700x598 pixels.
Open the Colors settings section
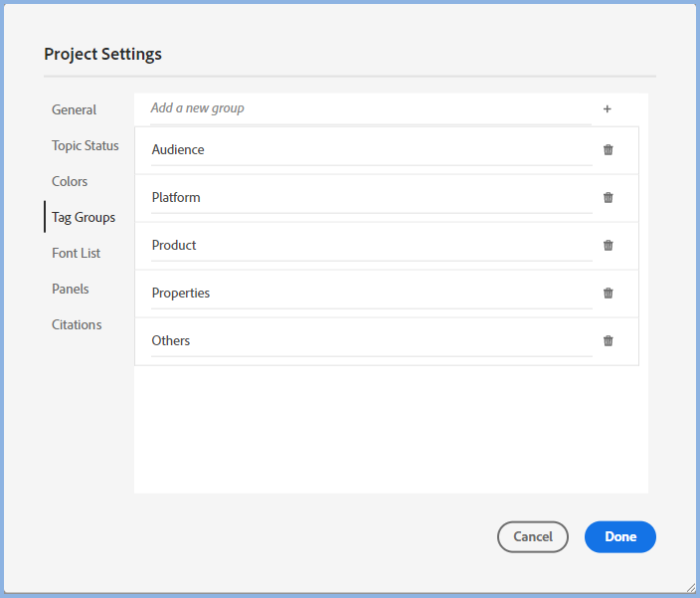[x=70, y=182]
